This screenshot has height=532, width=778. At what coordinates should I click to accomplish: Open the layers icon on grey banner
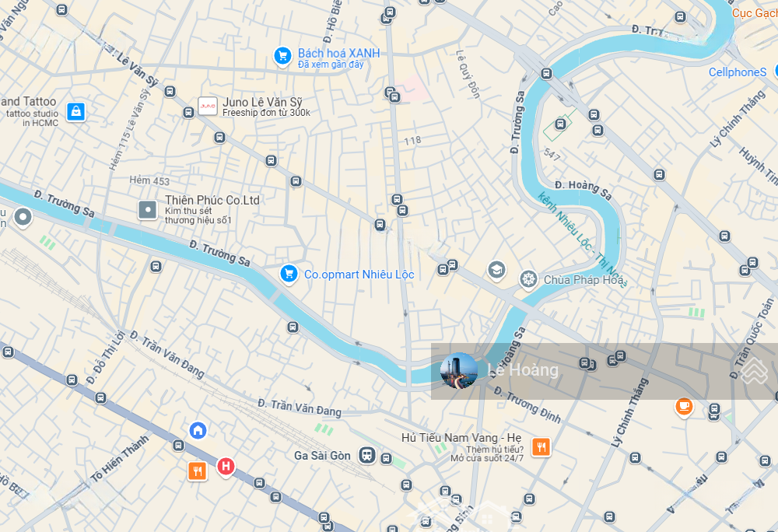pos(754,371)
